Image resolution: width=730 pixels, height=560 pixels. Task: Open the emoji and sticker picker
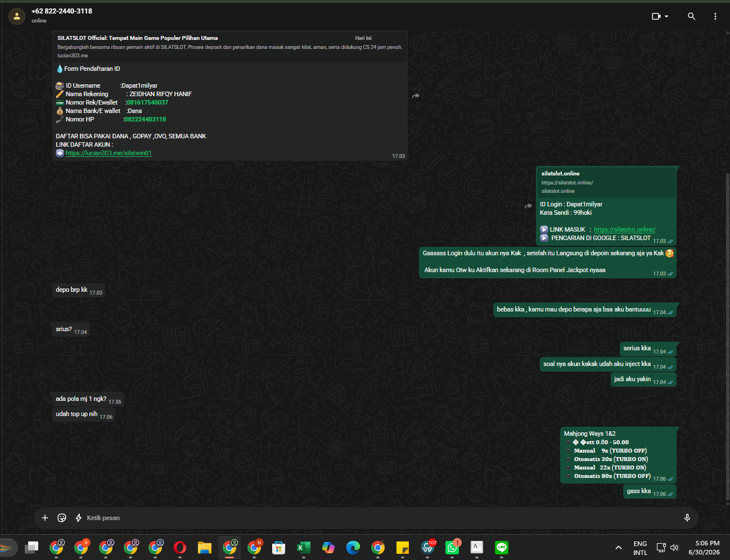coord(62,518)
